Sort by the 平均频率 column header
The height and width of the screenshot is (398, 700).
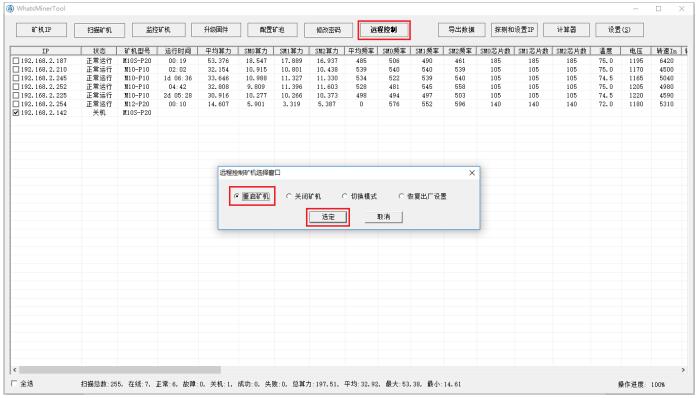[361, 51]
